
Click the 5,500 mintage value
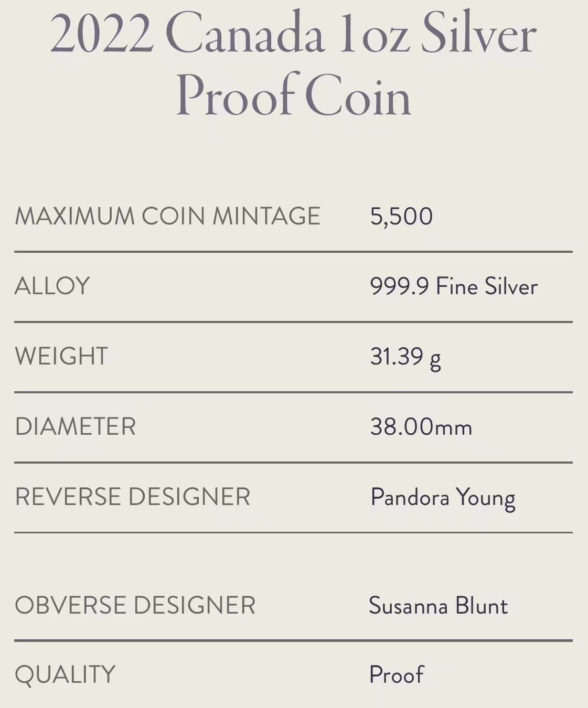pyautogui.click(x=401, y=216)
